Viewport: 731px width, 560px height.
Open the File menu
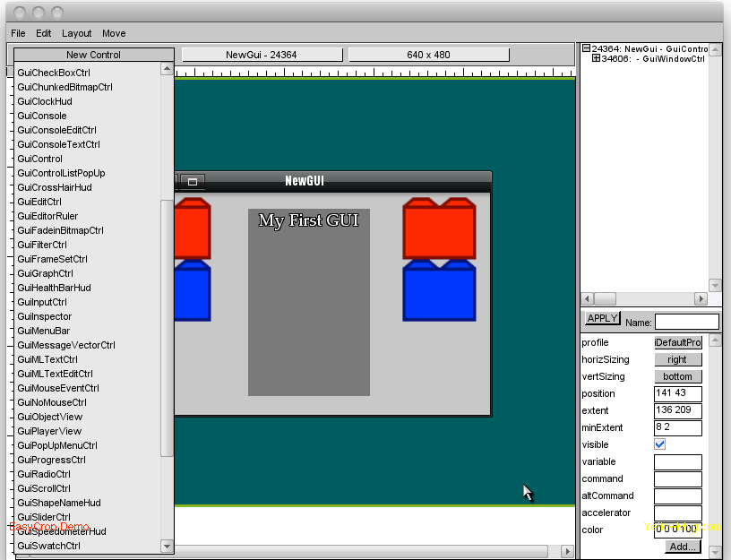pyautogui.click(x=18, y=33)
